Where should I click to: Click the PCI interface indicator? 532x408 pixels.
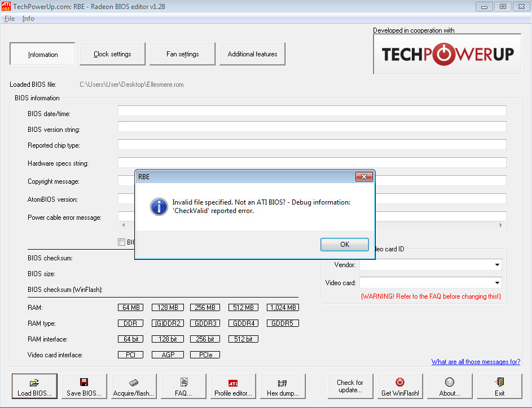click(131, 355)
